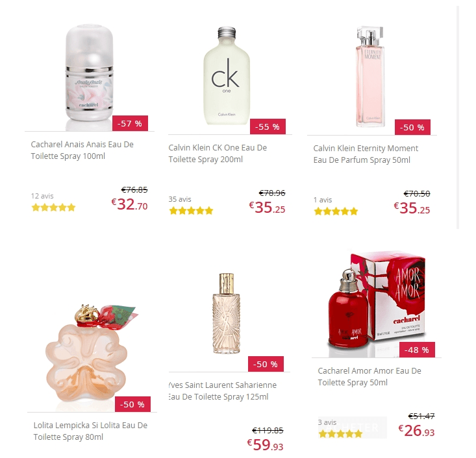The height and width of the screenshot is (458, 476).
Task: Click the €32.70 sale price
Action: click(130, 204)
